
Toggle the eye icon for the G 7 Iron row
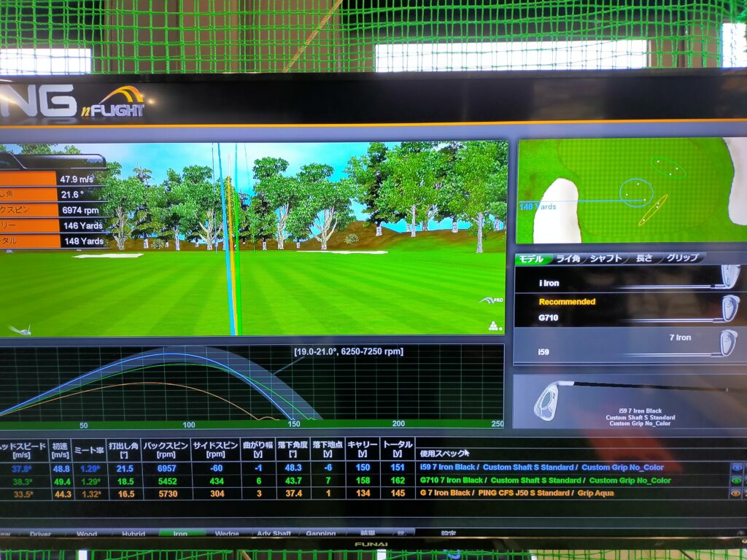737,494
